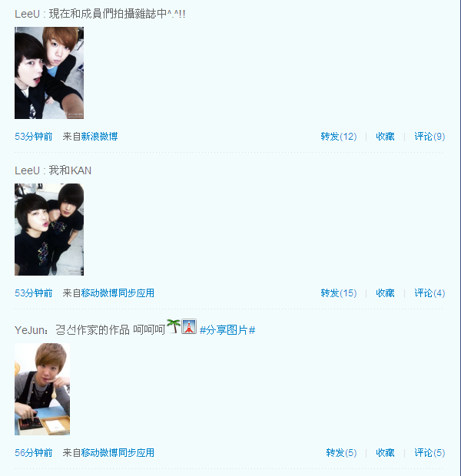This screenshot has height=476, width=461.
Task: Open 移动微博同步应用 link under KAN post
Action: coord(118,293)
